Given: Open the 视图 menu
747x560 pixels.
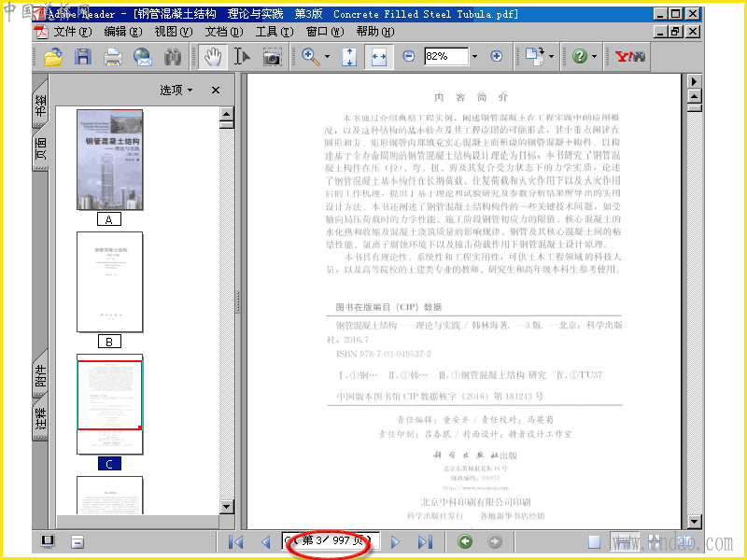Looking at the screenshot, I should [174, 32].
